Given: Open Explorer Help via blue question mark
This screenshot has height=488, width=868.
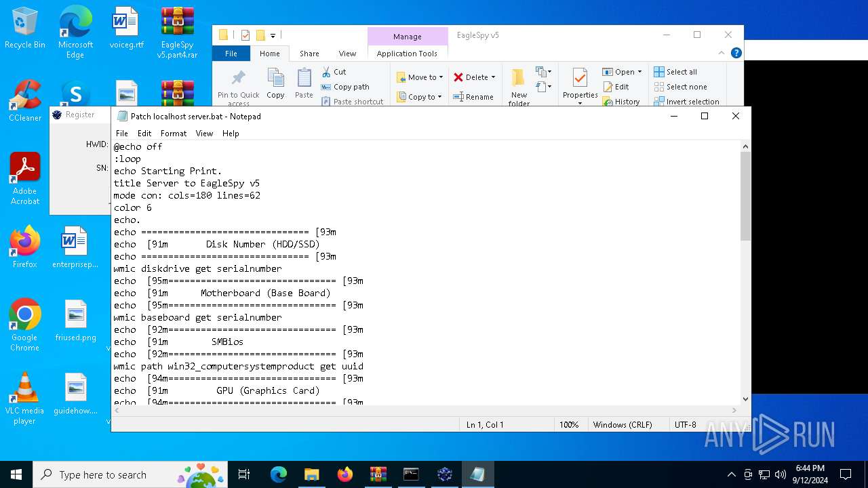Looking at the screenshot, I should (x=736, y=53).
